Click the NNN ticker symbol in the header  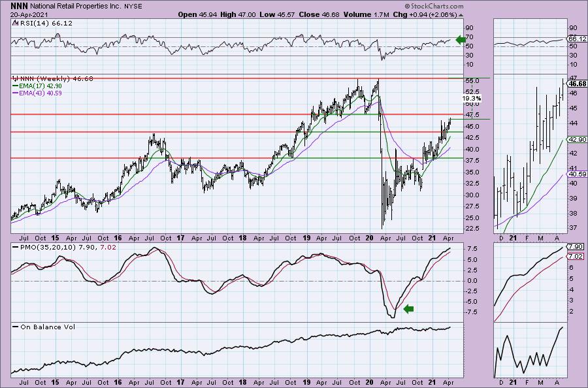(19, 6)
